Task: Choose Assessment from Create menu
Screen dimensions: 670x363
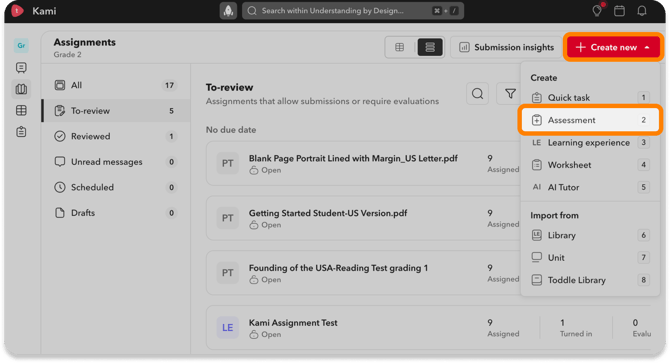Action: point(590,120)
